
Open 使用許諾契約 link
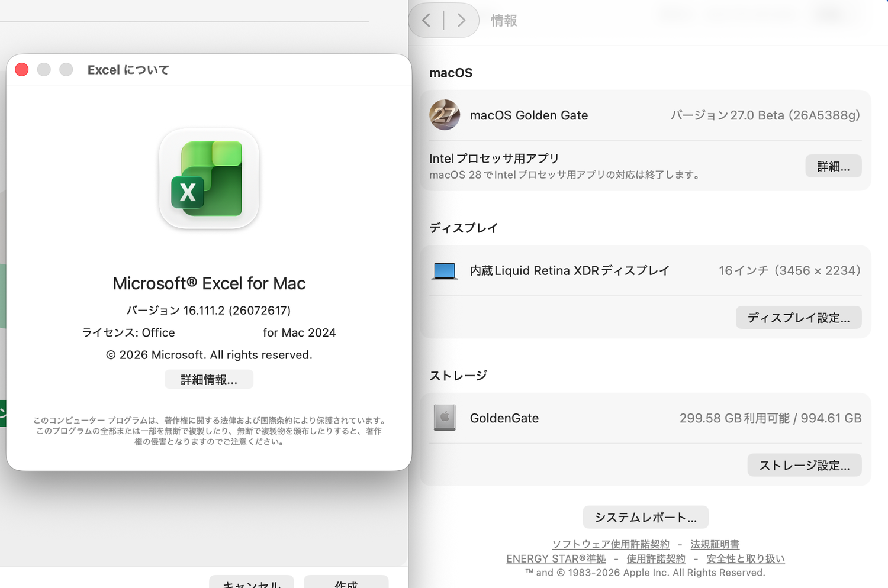coord(656,558)
